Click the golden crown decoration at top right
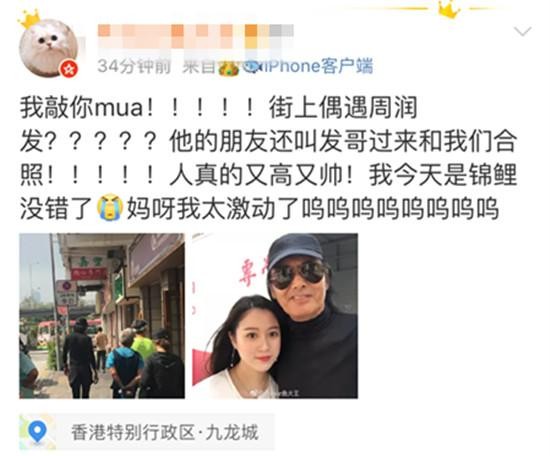This screenshot has width=550, height=456. coord(449,10)
